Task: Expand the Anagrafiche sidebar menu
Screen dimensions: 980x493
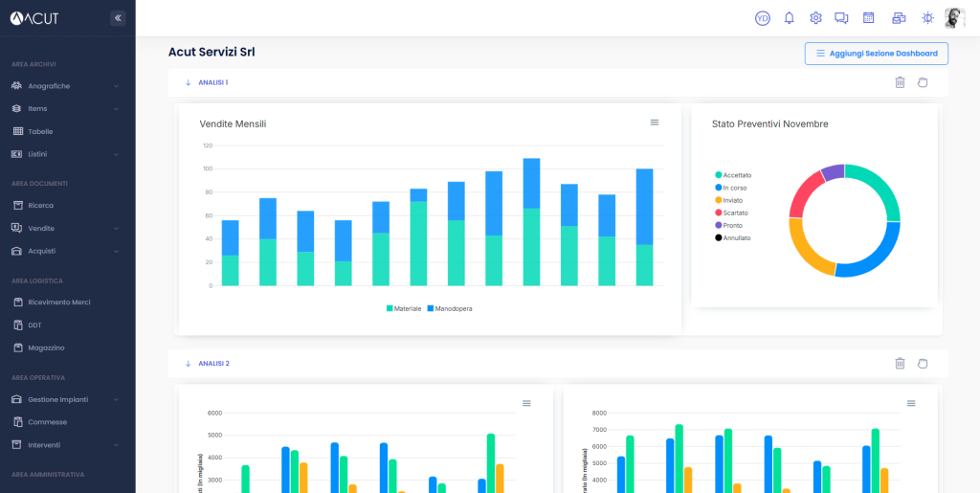Action: (x=65, y=86)
